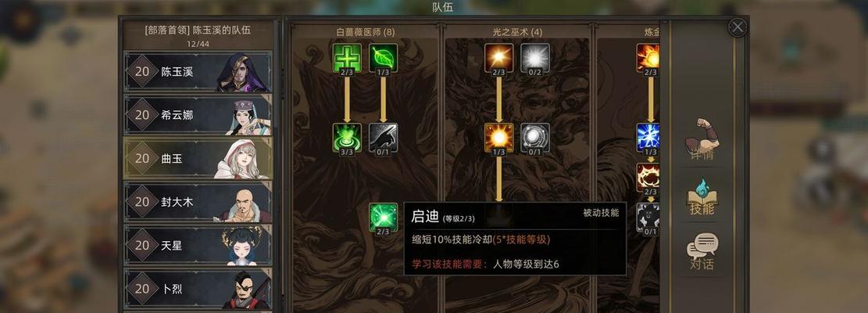The image size is (868, 313).
Task: Select the green 启迪 passive skill icon
Action: point(383,218)
